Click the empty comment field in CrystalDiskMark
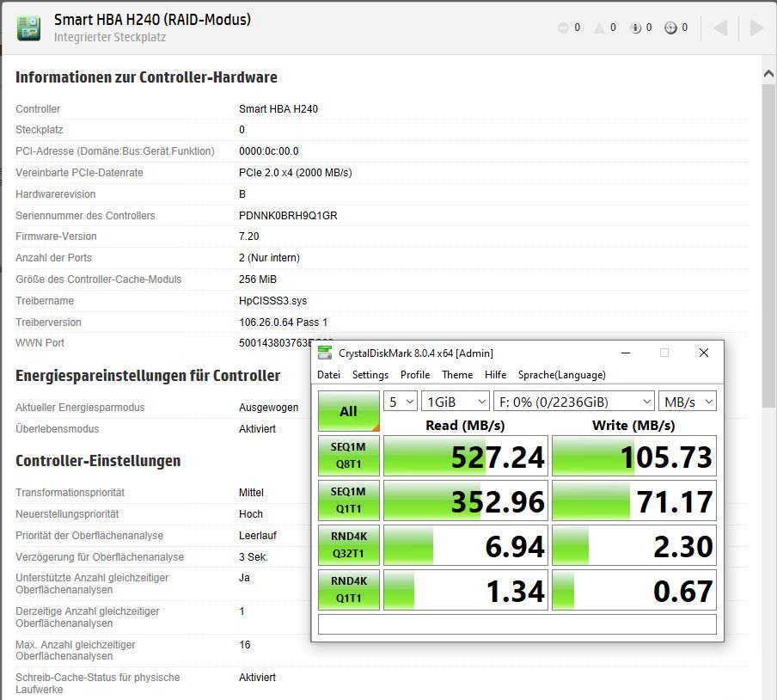This screenshot has width=777, height=700. click(517, 624)
